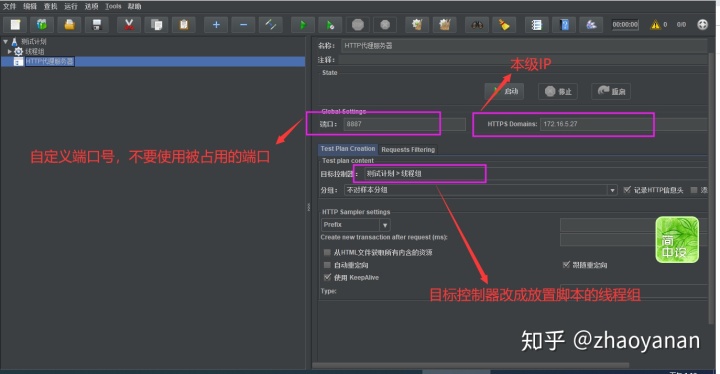Open the 查找 menu
720x374 pixels.
point(51,6)
